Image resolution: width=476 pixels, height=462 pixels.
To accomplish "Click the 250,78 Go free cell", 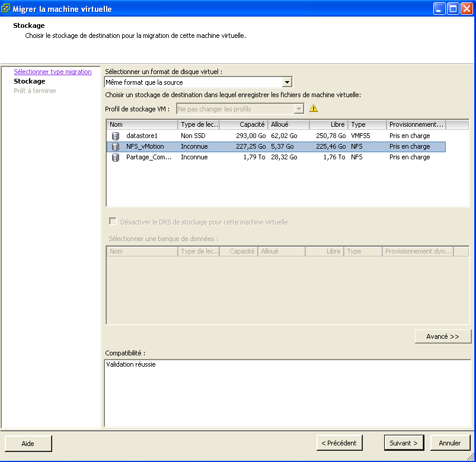I will point(331,136).
